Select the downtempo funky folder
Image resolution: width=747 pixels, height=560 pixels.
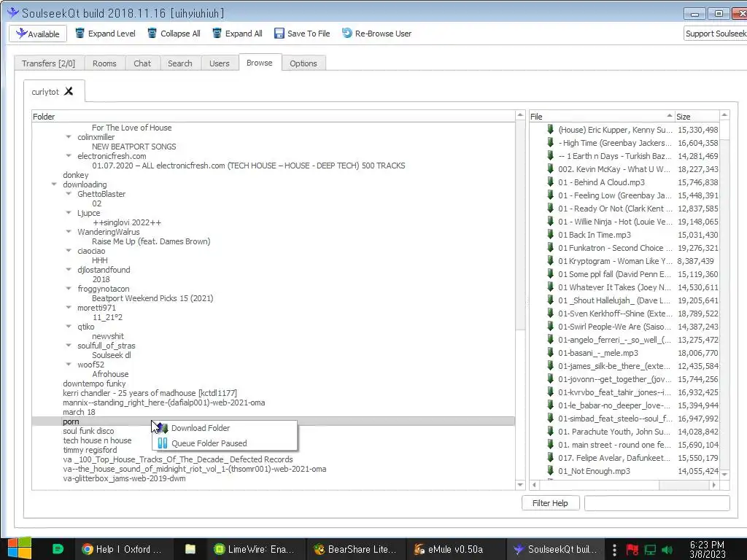point(94,384)
